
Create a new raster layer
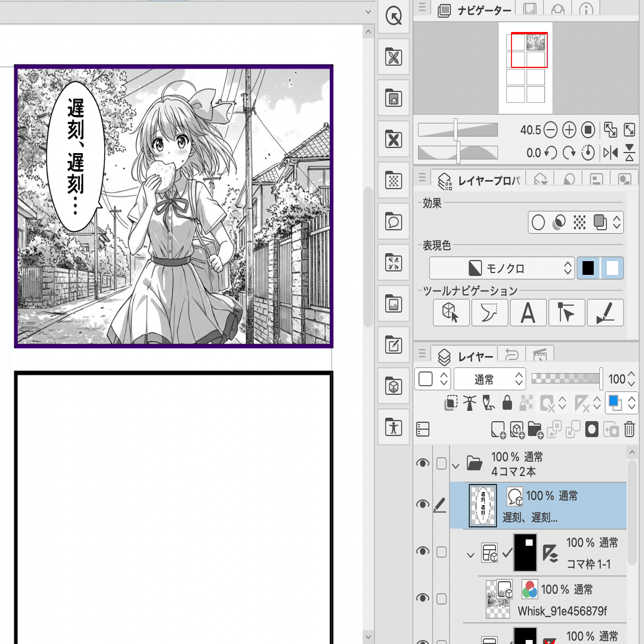tap(498, 429)
